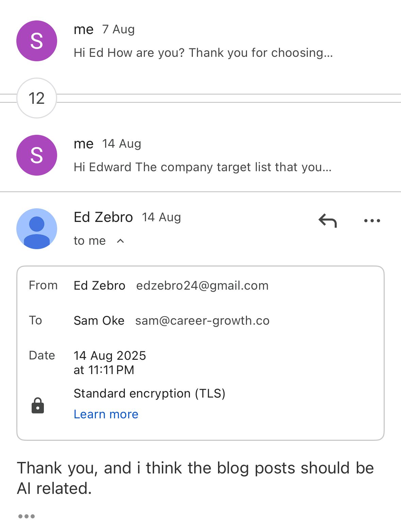Click the email body about AI blog posts
This screenshot has height=532, width=401.
coord(195,478)
